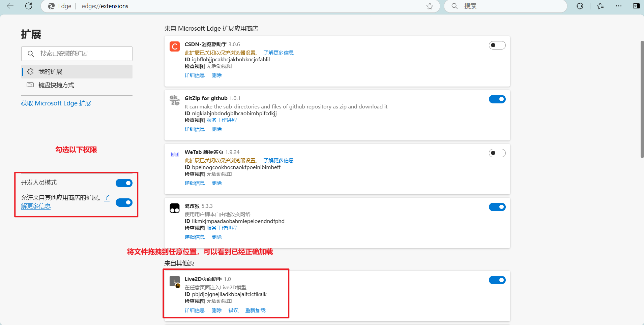Click 删除 for GitZip for github
The image size is (644, 325).
click(216, 129)
